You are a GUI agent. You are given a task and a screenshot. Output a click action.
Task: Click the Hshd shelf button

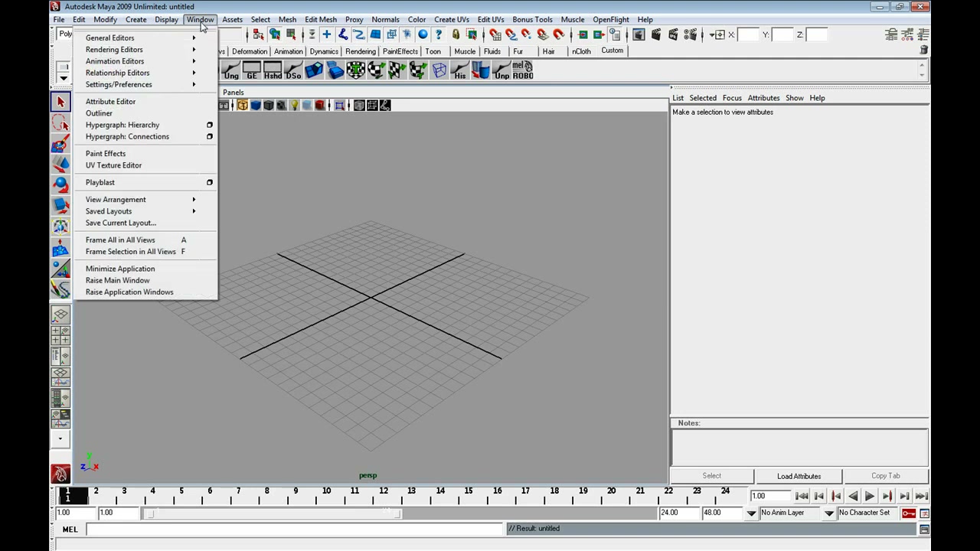(x=273, y=71)
